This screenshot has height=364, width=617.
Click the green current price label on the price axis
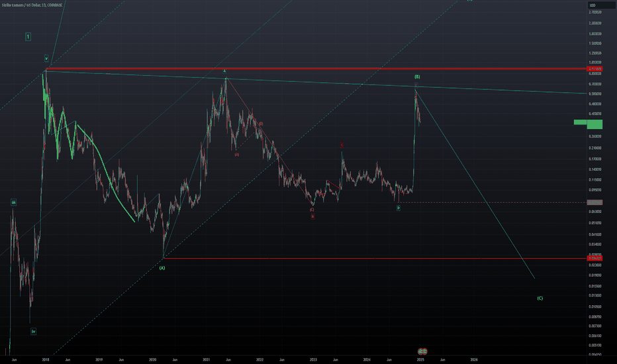pos(594,124)
